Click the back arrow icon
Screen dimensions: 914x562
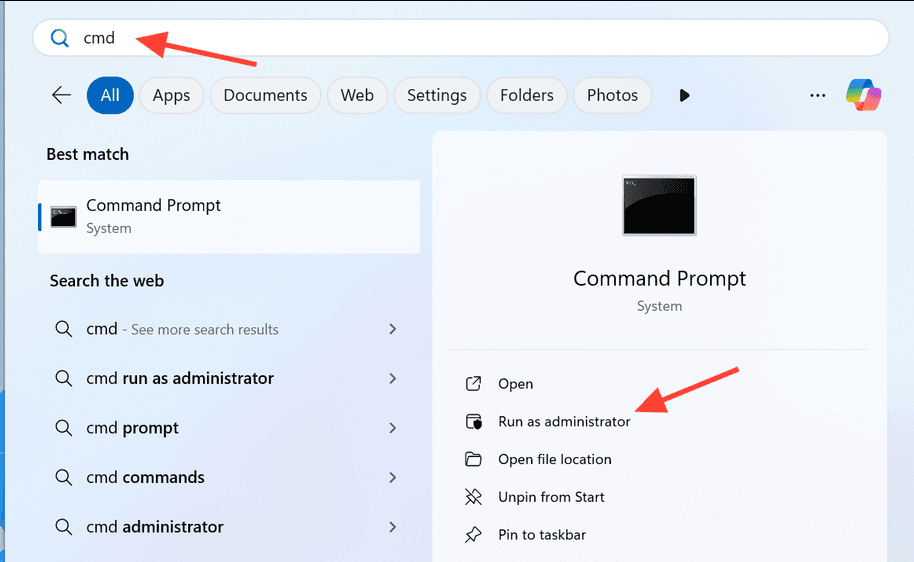click(62, 95)
